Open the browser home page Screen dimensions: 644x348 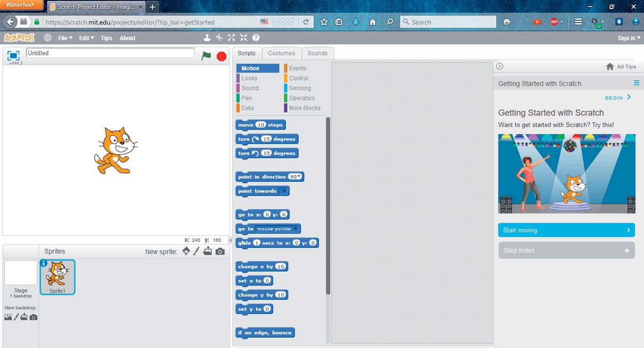click(x=373, y=22)
